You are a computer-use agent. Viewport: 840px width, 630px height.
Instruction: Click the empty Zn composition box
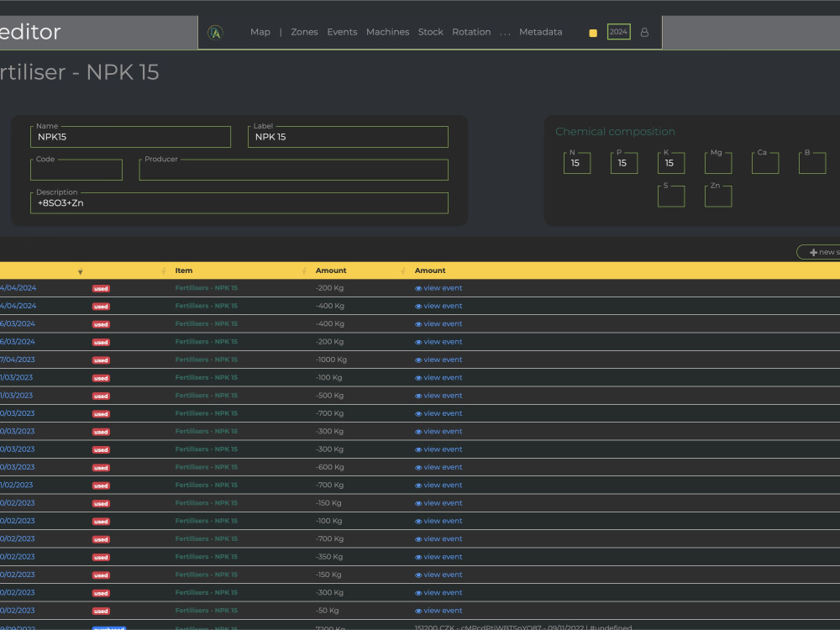[718, 196]
